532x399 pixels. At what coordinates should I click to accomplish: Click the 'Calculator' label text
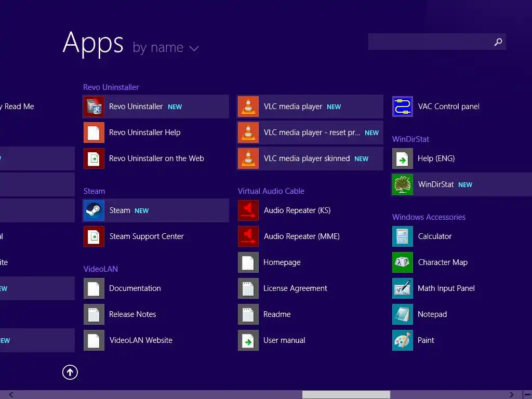(435, 236)
